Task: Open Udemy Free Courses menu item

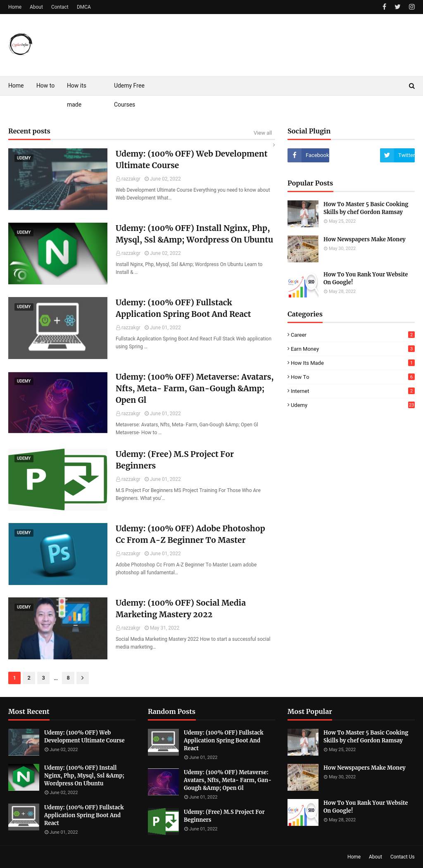Action: [x=129, y=86]
